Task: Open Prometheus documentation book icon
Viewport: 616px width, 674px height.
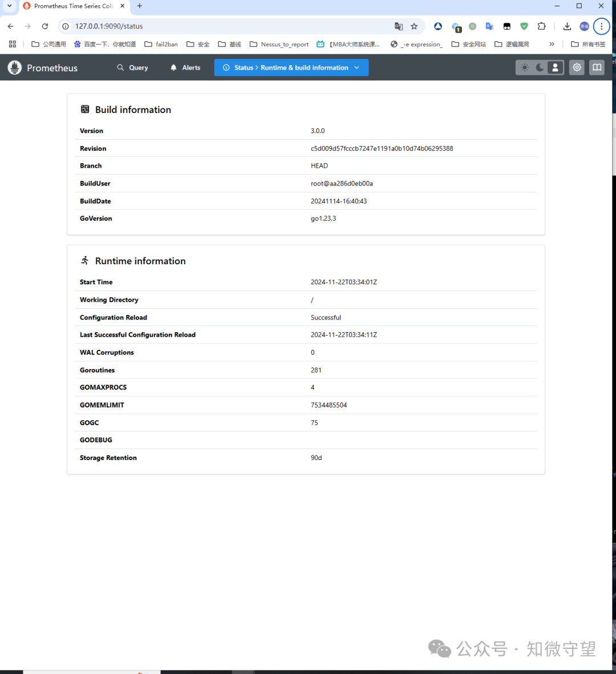Action: 597,67
